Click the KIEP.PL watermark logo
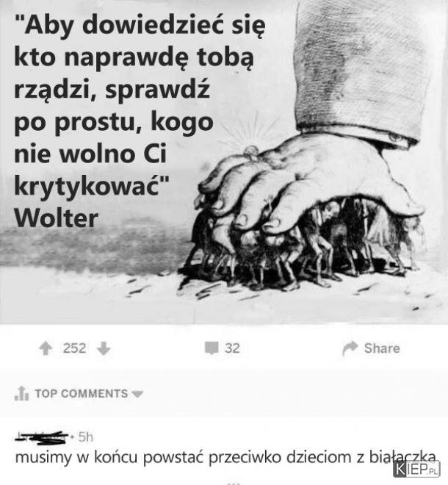Viewport: 448px width, 485px height. coord(416,469)
